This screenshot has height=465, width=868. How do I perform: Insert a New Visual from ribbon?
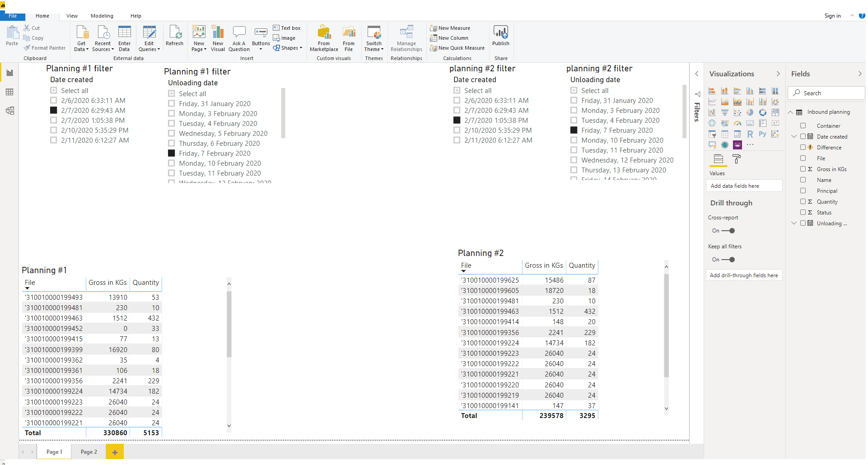(x=218, y=38)
